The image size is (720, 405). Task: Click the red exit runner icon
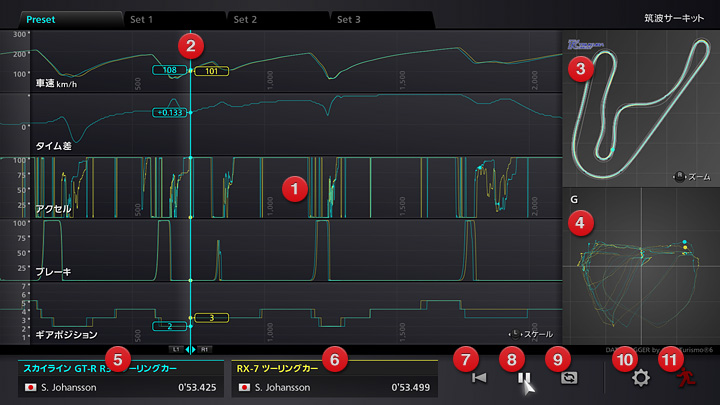tap(684, 379)
